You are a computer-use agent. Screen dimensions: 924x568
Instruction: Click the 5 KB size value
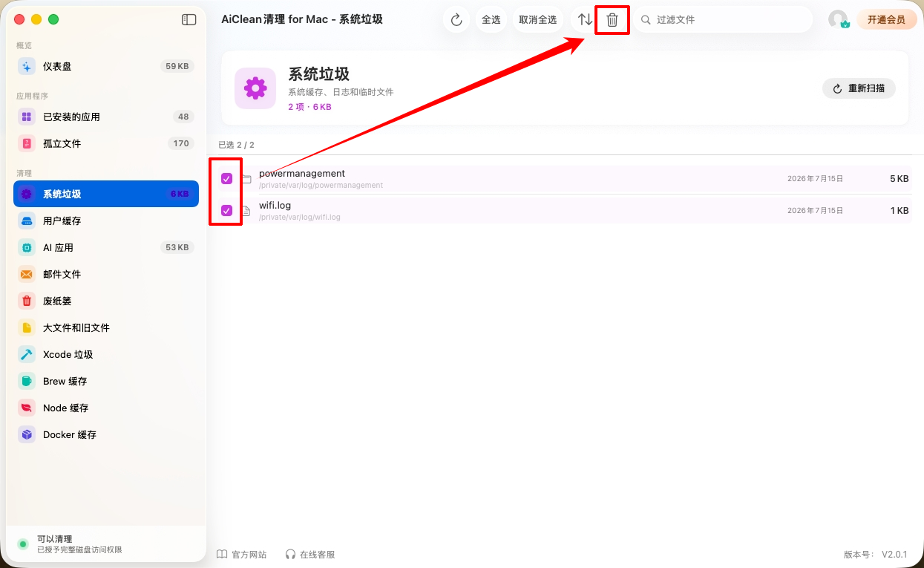900,179
